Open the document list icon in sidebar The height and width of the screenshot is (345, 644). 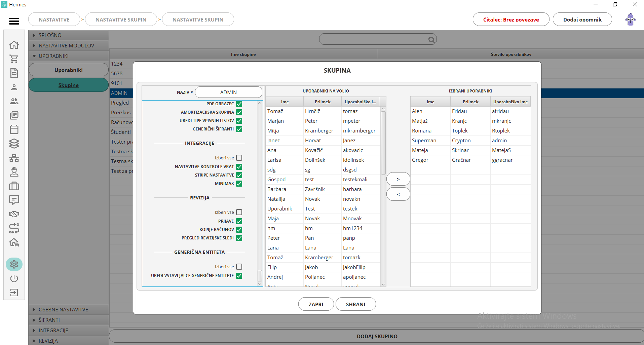point(14,73)
